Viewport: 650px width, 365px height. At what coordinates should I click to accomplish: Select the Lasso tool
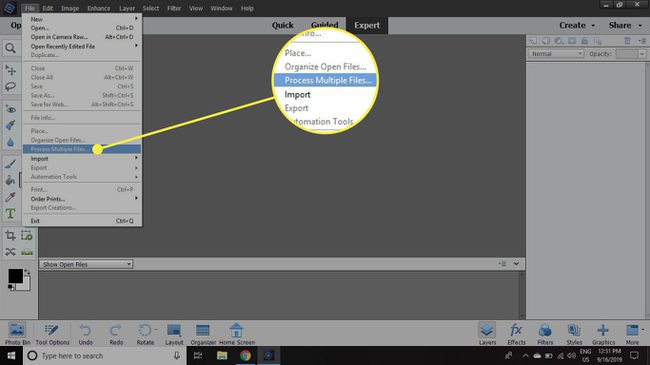[10, 87]
